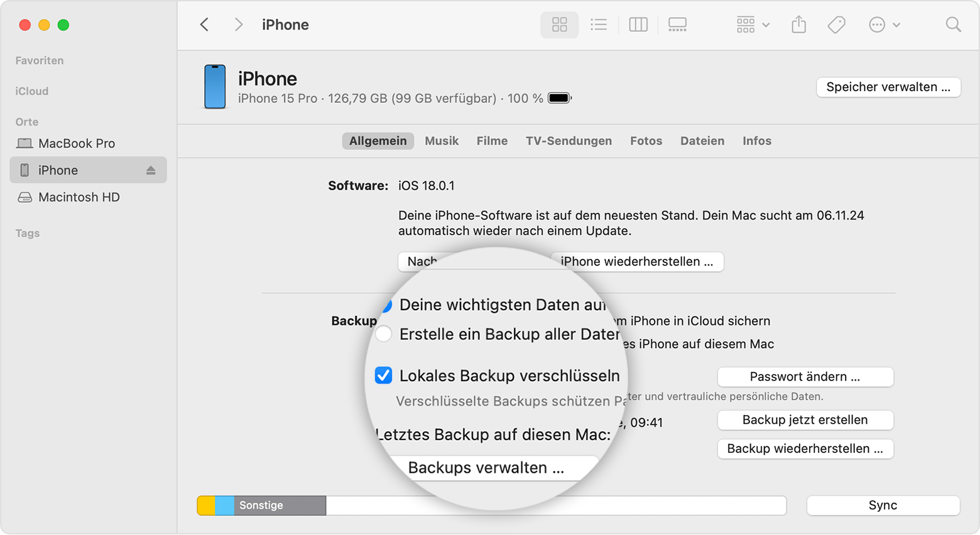Switch to gallery view

pyautogui.click(x=677, y=24)
